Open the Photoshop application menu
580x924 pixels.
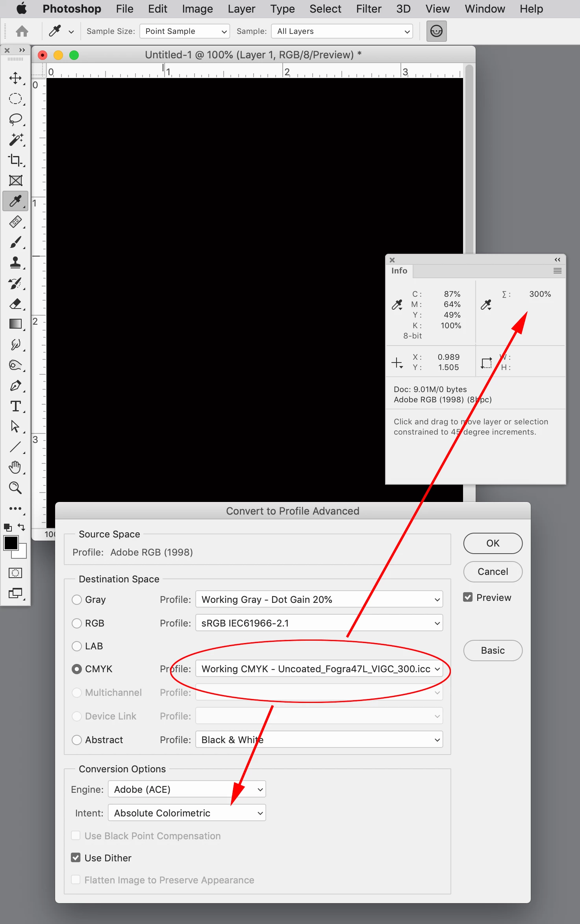click(x=72, y=9)
